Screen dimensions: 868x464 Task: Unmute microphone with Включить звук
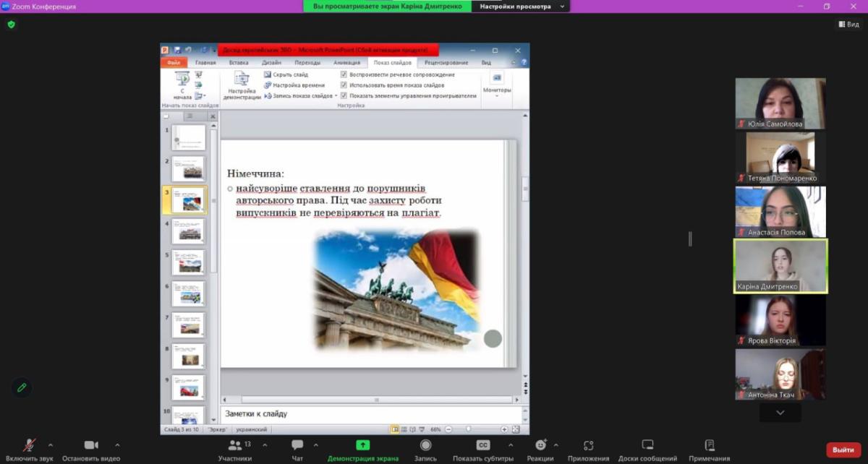pyautogui.click(x=30, y=445)
